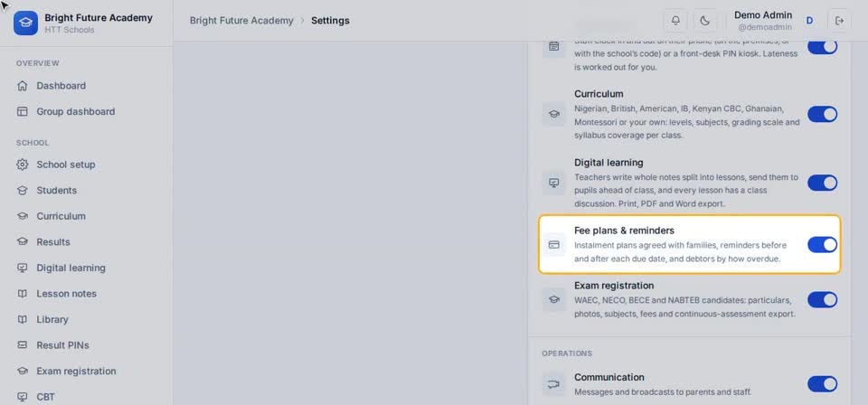Click the Settings breadcrumb label
The height and width of the screenshot is (405, 868).
tap(330, 21)
